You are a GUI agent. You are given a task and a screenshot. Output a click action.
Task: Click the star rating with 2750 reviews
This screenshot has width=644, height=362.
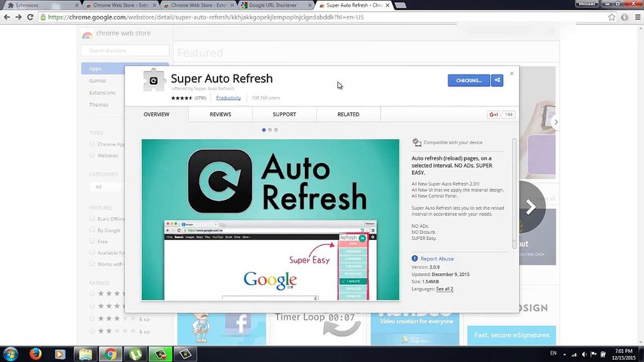[189, 98]
